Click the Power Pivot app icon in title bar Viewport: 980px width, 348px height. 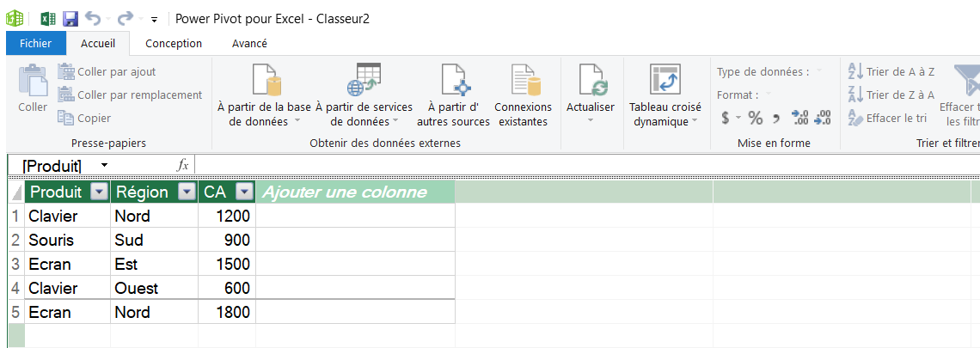coord(15,18)
